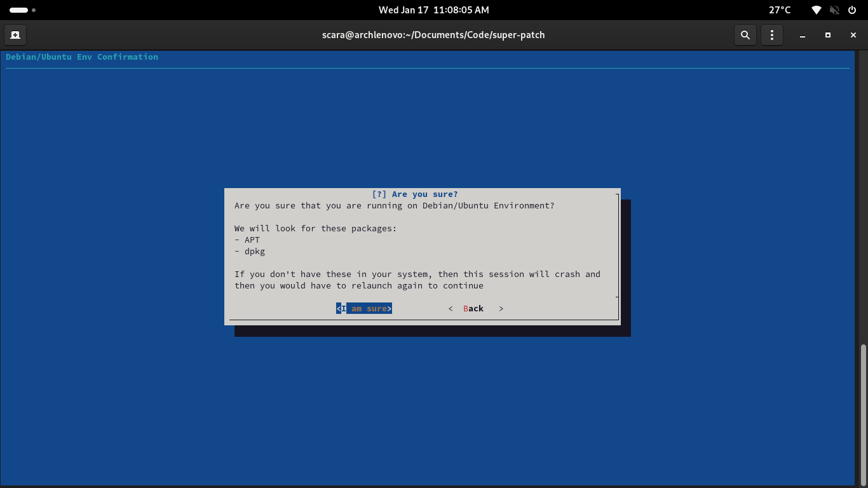This screenshot has height=488, width=868.
Task: Open a new terminal tab with the plus icon
Action: coord(15,35)
